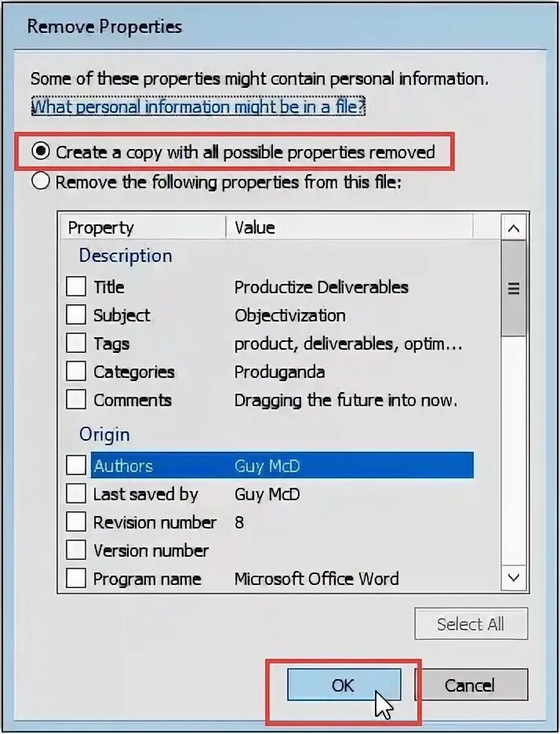Screen dimensions: 560x734
Task: Check the Authors checkbox
Action: 76,465
